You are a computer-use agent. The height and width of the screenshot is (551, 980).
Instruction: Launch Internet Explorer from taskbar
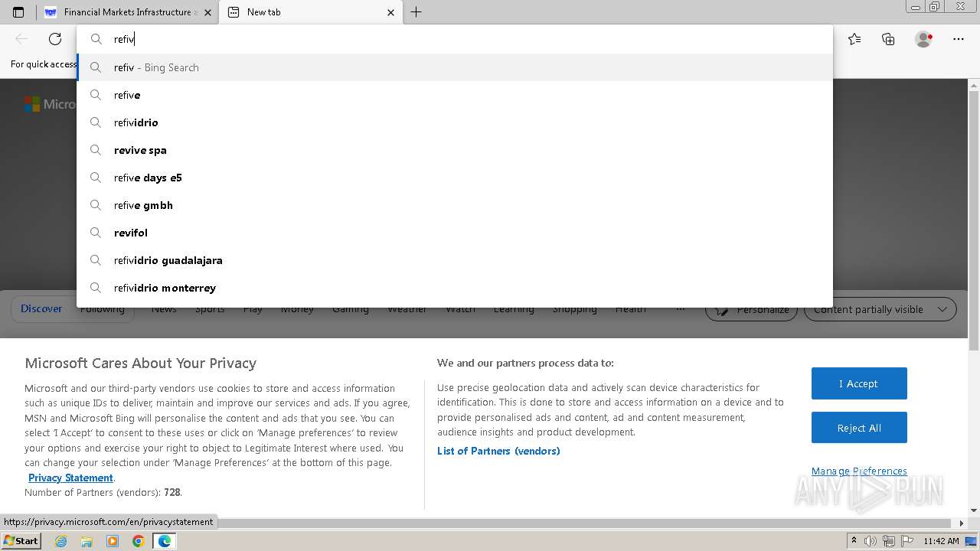61,541
